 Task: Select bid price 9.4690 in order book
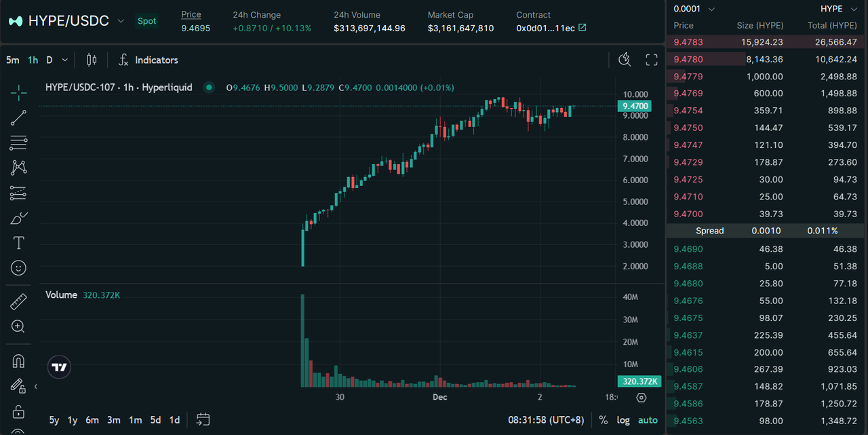[688, 249]
